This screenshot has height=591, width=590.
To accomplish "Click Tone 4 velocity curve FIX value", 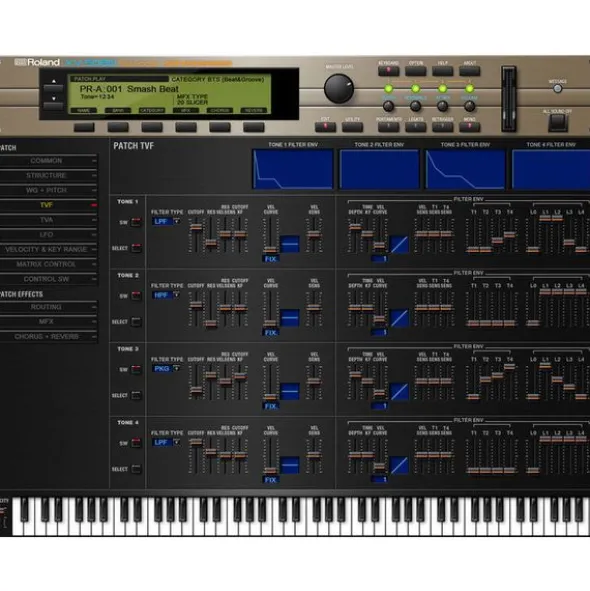I will pyautogui.click(x=271, y=480).
